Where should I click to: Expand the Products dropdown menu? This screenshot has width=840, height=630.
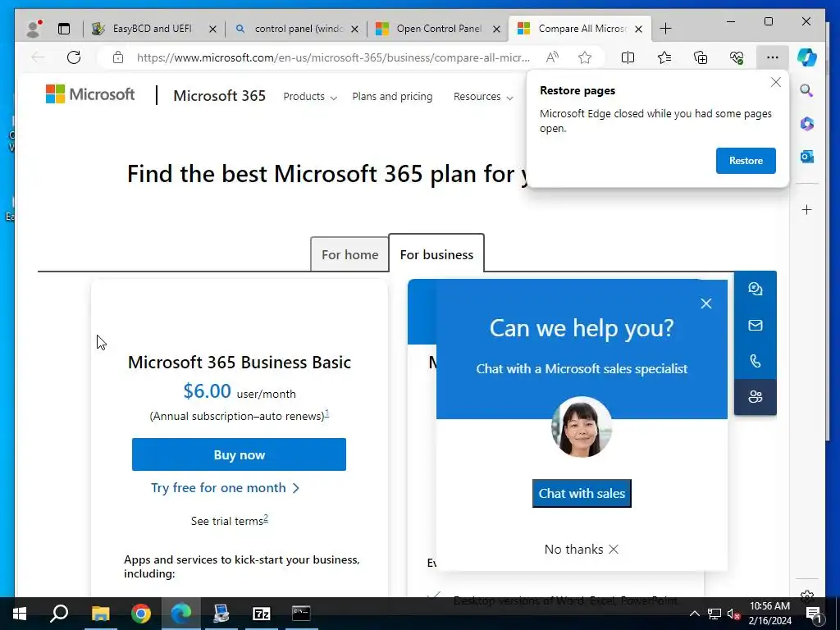(x=309, y=97)
